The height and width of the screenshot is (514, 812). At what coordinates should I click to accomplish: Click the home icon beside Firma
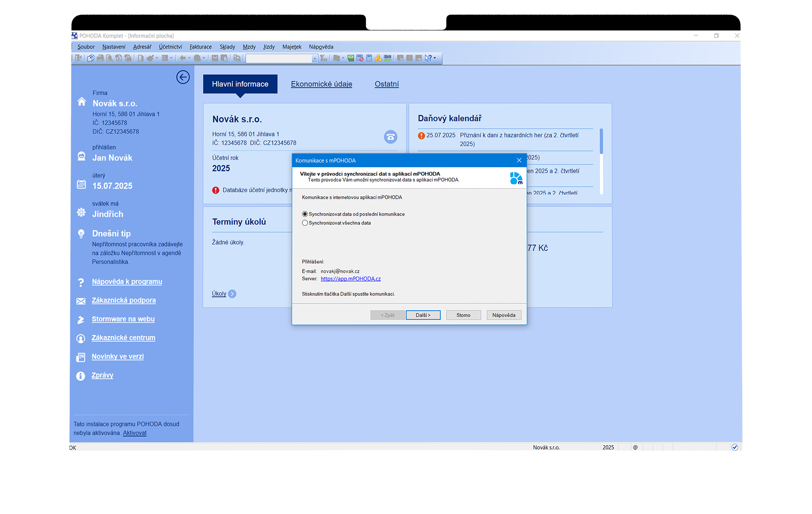[x=82, y=102]
